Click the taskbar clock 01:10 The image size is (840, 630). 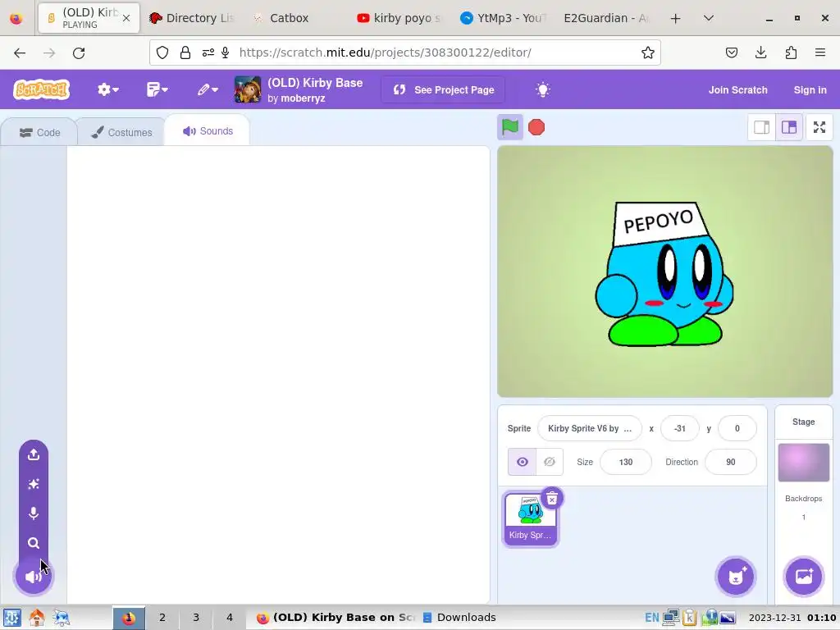click(822, 618)
